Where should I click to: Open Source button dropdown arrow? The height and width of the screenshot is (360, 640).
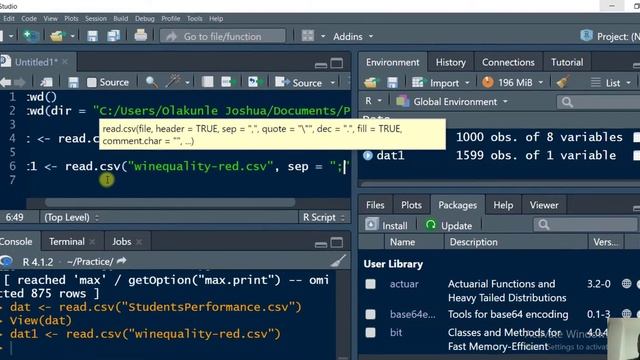[x=333, y=83]
